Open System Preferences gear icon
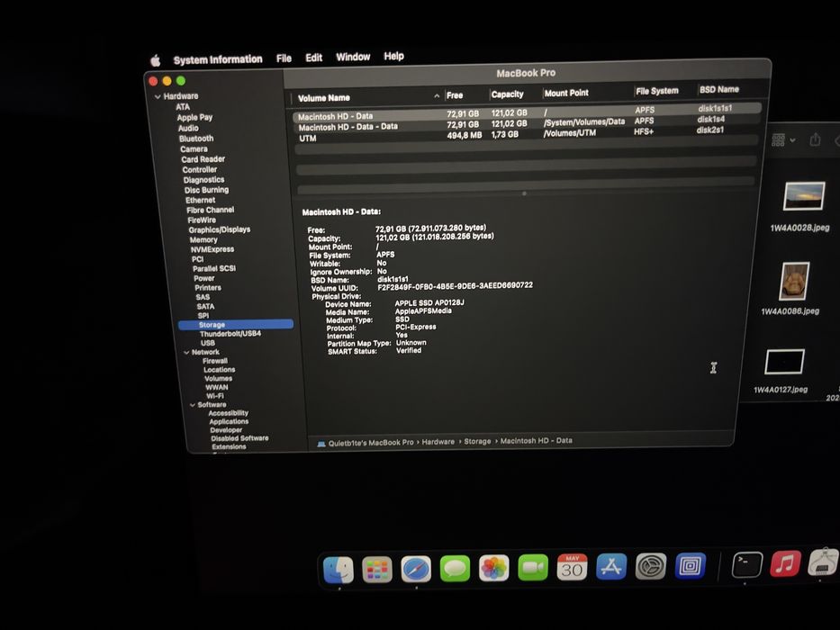 click(x=651, y=566)
